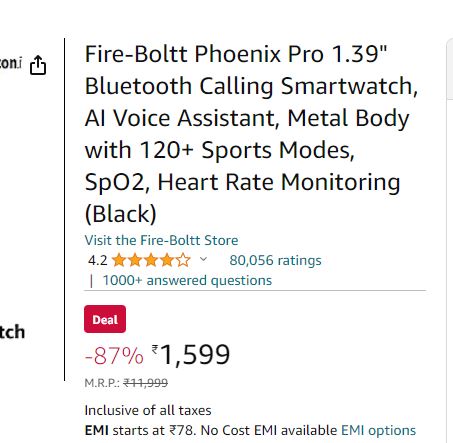Click the -87% discount percentage

pyautogui.click(x=114, y=356)
